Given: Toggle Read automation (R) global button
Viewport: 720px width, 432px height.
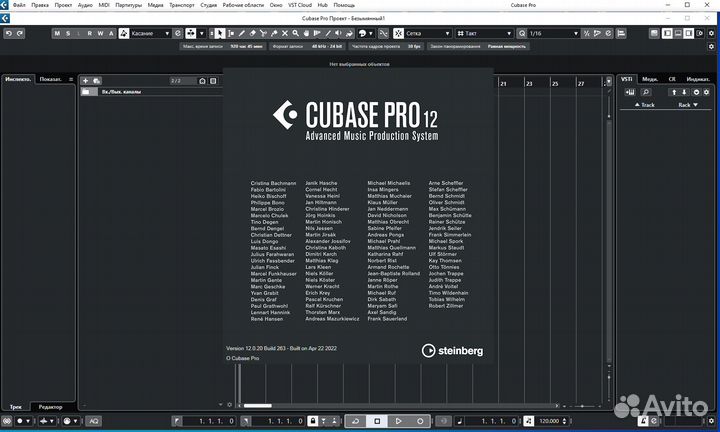Looking at the screenshot, I should pyautogui.click(x=90, y=34).
